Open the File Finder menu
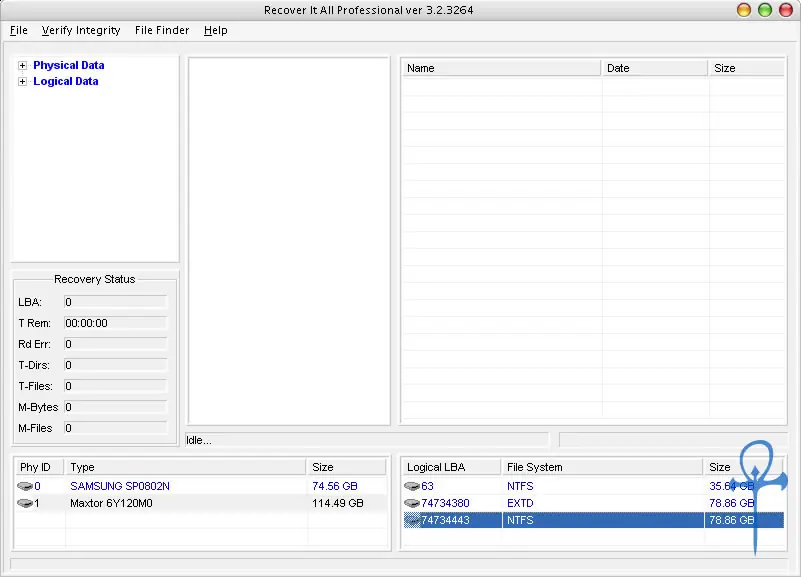The image size is (801, 577). pos(162,30)
